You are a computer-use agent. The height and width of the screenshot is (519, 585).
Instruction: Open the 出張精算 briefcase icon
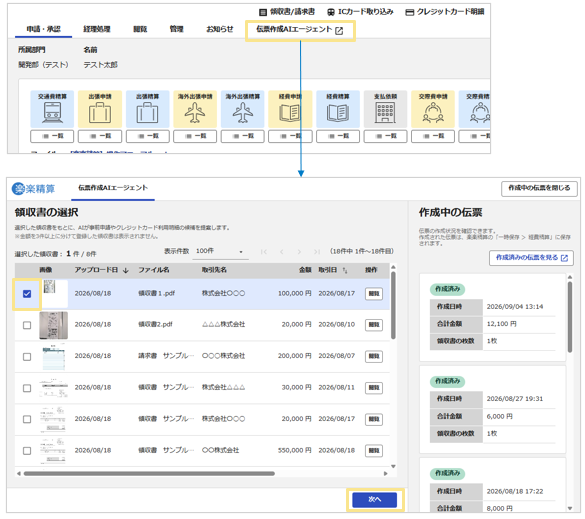pos(147,109)
